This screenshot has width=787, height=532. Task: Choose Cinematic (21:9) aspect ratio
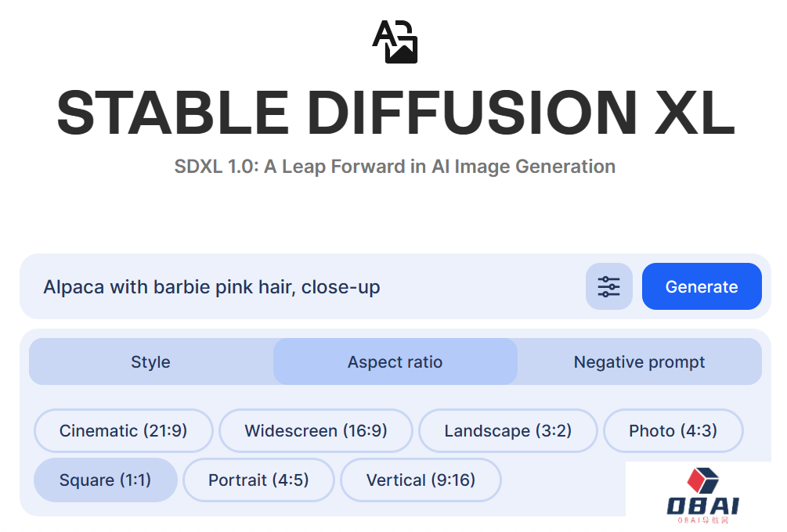click(123, 430)
